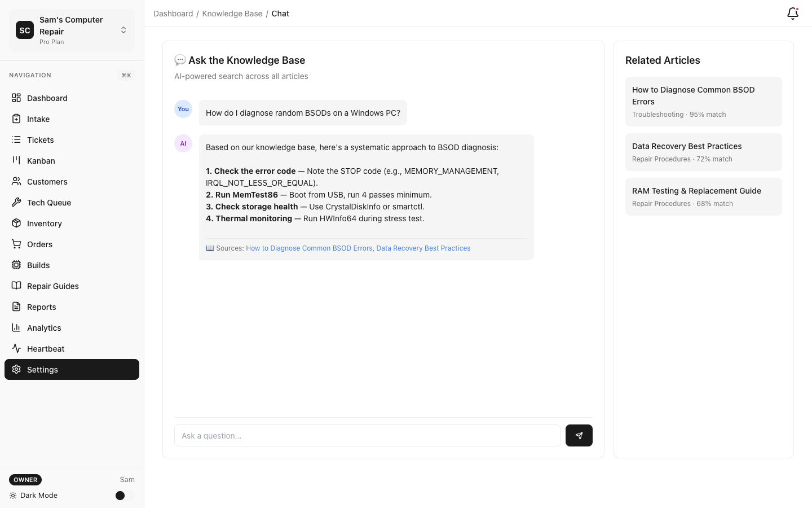Image resolution: width=812 pixels, height=508 pixels.
Task: Open Tech Queue using the wrench icon
Action: (x=15, y=202)
